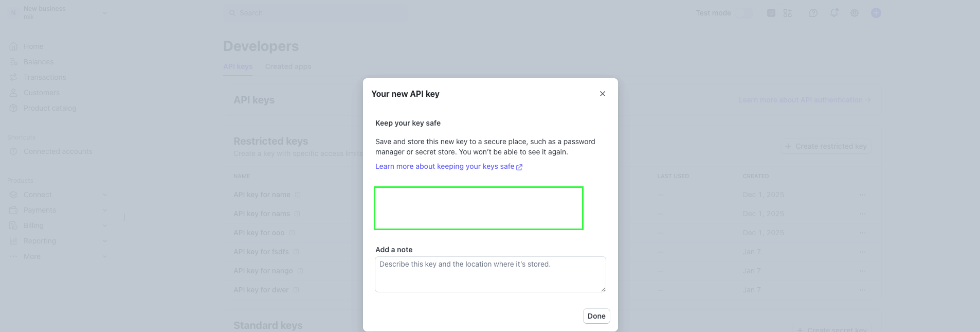980x332 pixels.
Task: Open keeping your keys safe link
Action: click(x=449, y=166)
